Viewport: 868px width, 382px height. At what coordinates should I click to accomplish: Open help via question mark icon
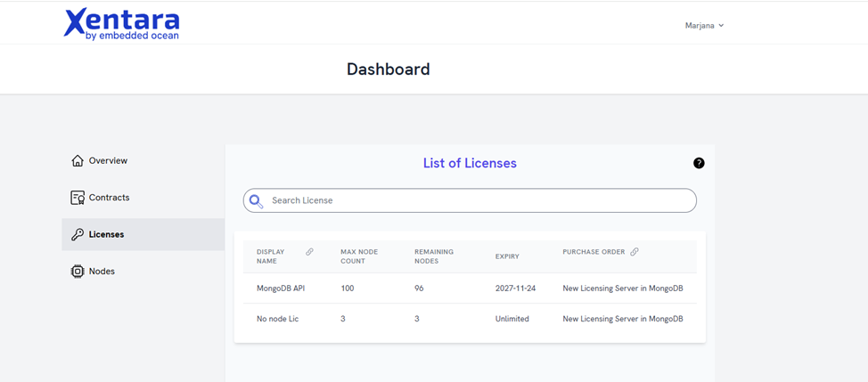pos(699,163)
